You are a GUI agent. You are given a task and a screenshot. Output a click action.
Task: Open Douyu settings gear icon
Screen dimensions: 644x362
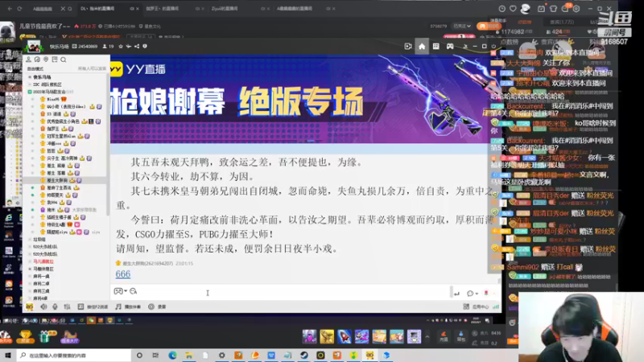[576, 9]
